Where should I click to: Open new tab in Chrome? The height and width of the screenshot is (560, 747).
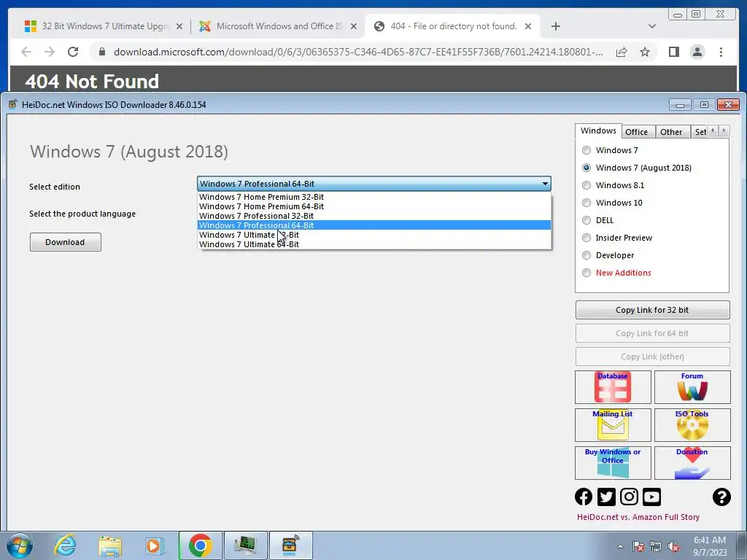pyautogui.click(x=555, y=26)
